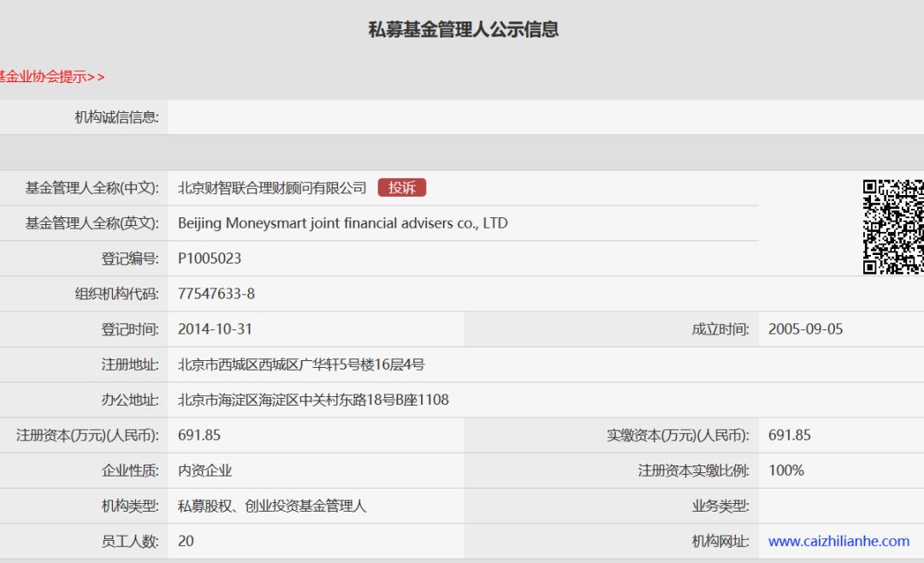This screenshot has height=563, width=924.
Task: Click the 注册资本实缴比例 label
Action: tap(694, 471)
